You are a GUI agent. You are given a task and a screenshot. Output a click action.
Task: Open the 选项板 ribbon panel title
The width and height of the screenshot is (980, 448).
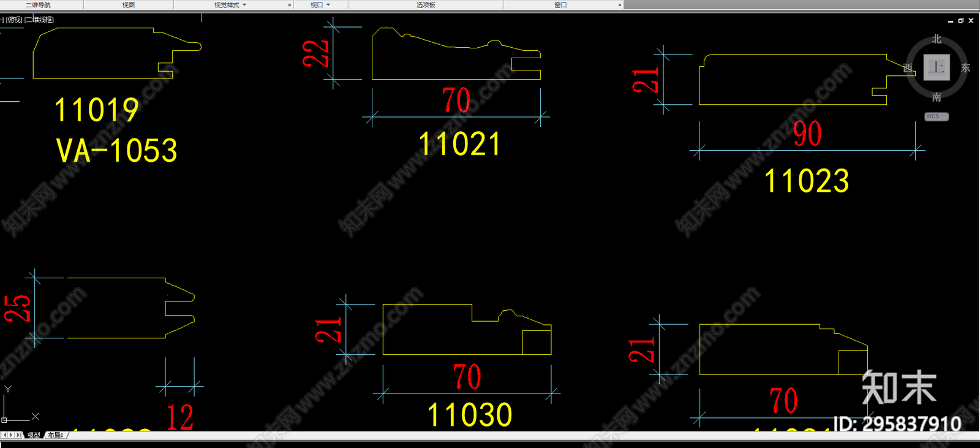coord(426,5)
